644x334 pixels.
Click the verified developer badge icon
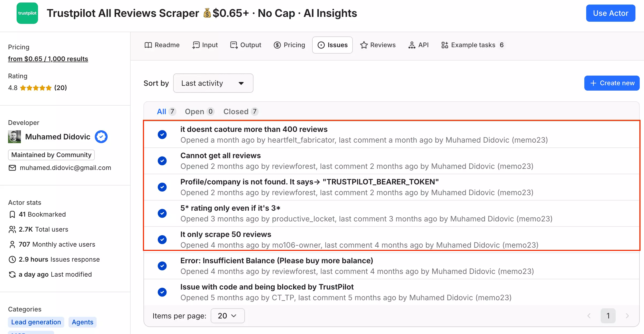(x=101, y=137)
